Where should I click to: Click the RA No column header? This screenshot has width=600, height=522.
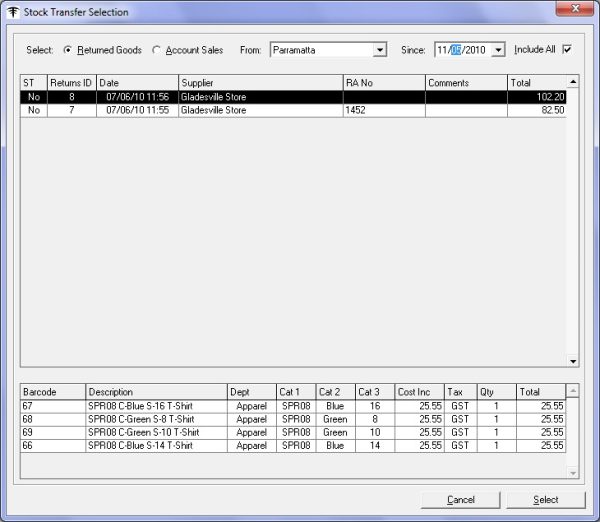(x=382, y=83)
